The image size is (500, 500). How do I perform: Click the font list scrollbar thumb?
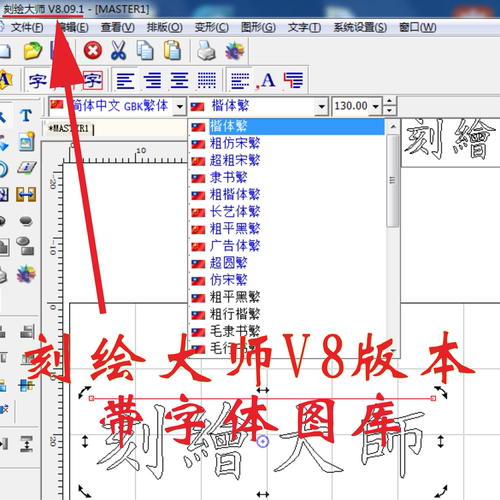click(x=393, y=180)
